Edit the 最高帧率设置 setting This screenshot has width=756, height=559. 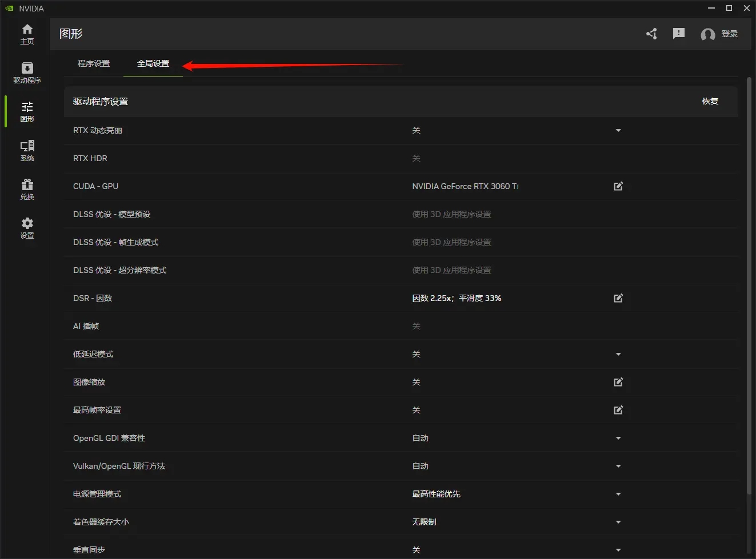(618, 410)
